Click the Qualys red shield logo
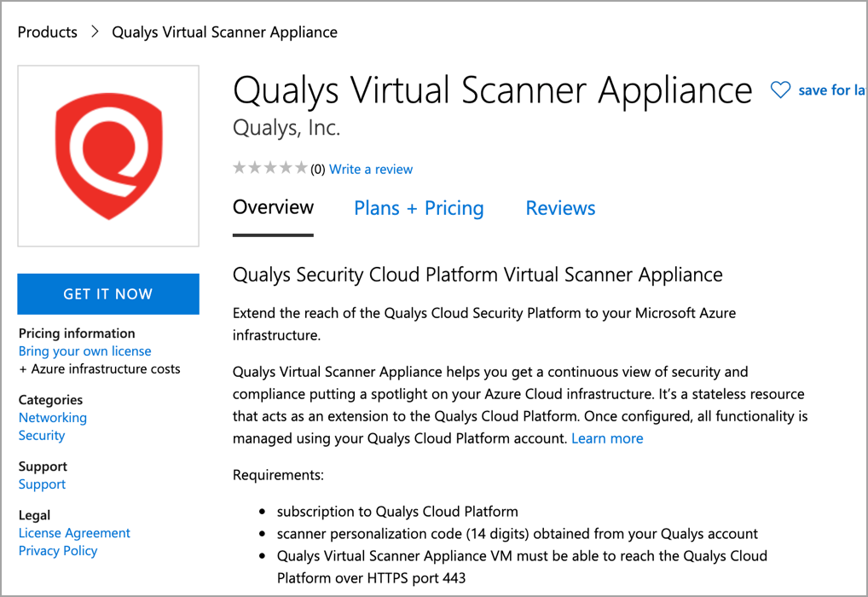 108,156
